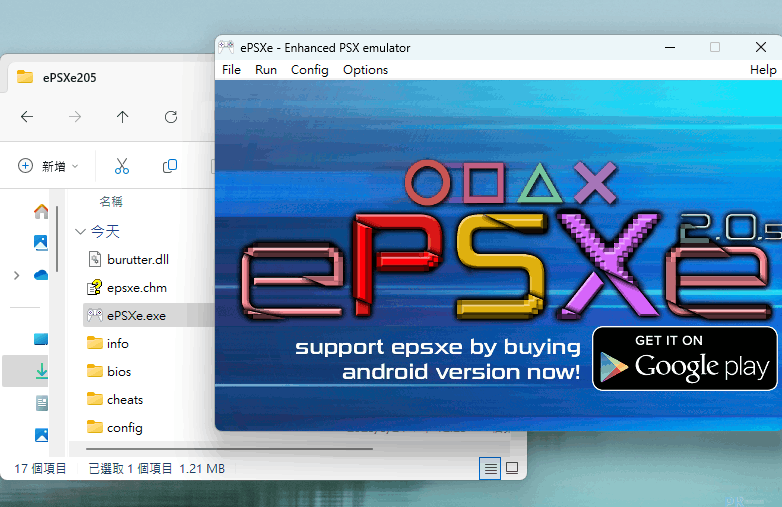Open Home from the sidebar house icon
The width and height of the screenshot is (782, 507).
coord(41,211)
